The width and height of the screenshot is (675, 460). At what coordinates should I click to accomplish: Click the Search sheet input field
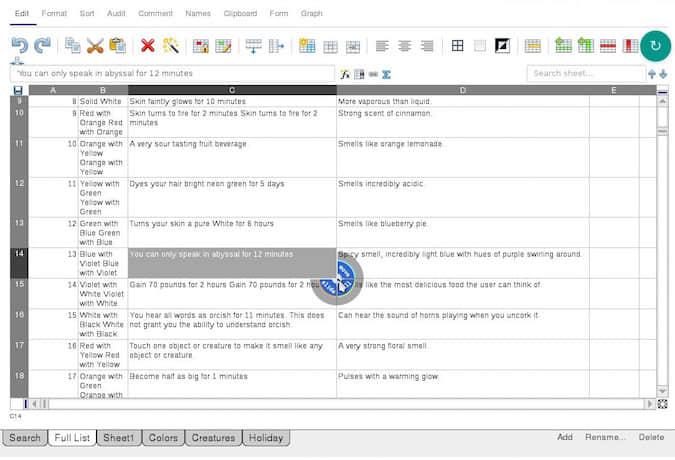[585, 74]
